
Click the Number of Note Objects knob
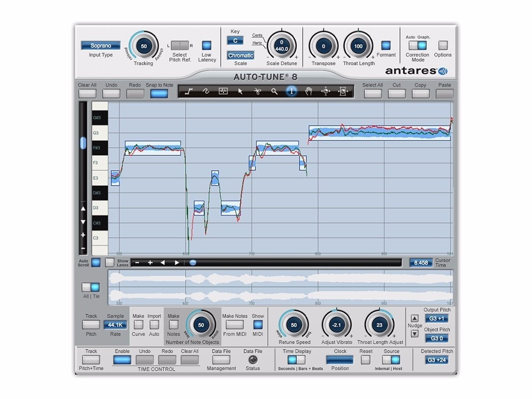(x=201, y=325)
